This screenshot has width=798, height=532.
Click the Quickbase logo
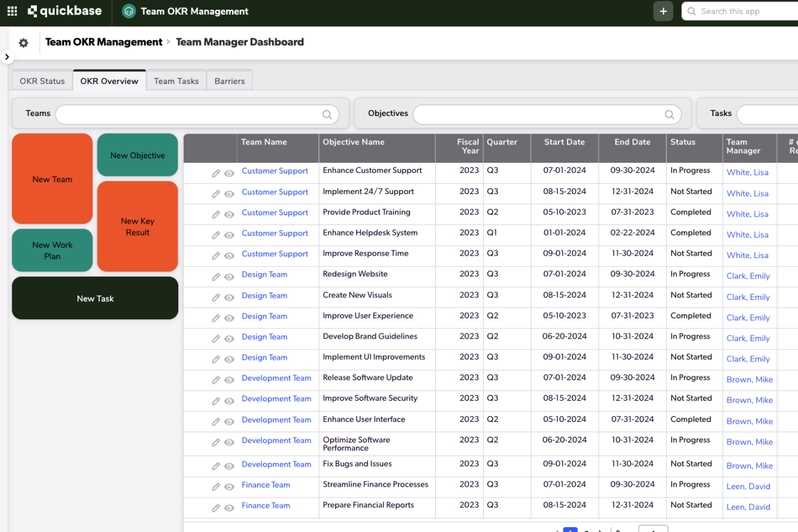(x=65, y=11)
